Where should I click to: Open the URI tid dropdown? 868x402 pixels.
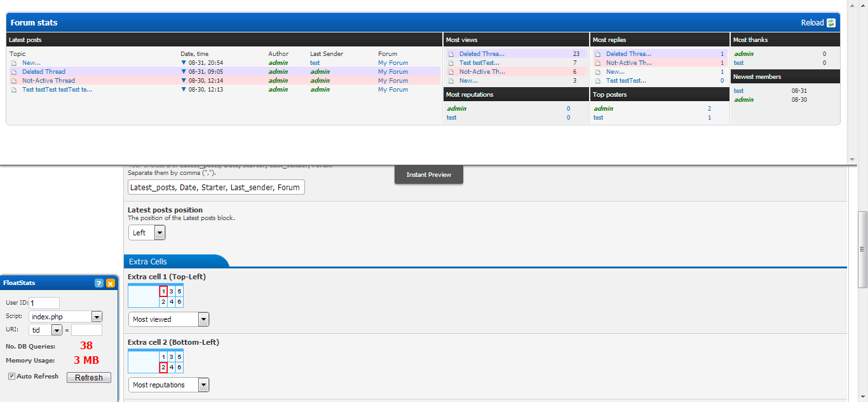click(x=57, y=330)
